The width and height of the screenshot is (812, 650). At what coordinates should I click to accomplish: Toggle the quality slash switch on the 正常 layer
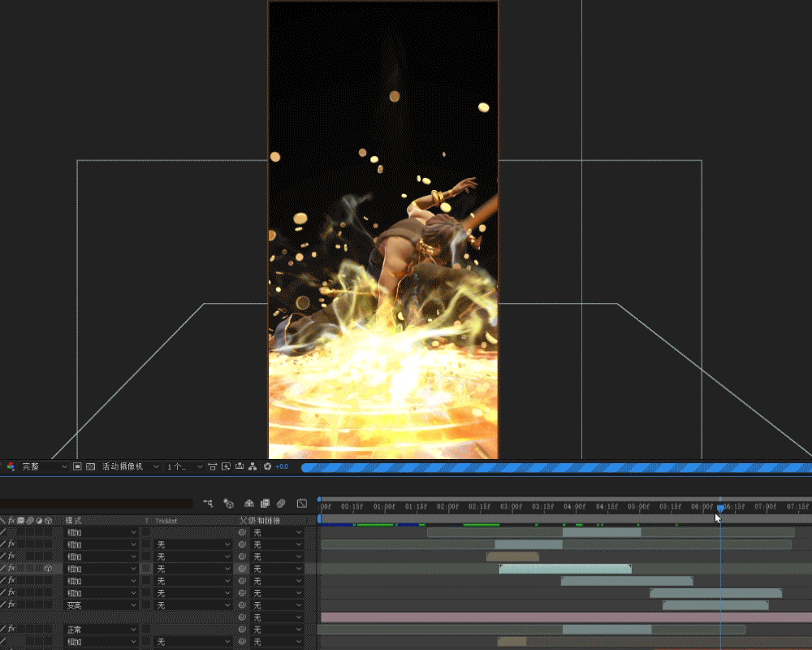click(x=2, y=629)
